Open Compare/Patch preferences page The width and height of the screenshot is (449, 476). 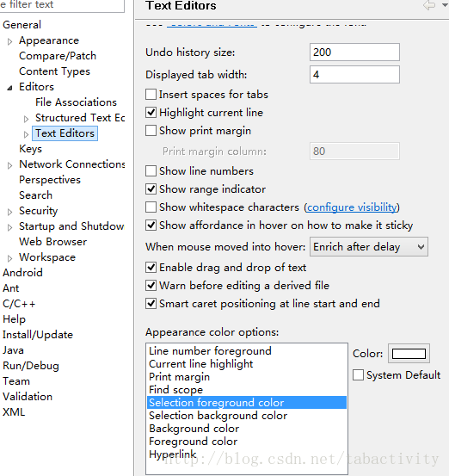(58, 56)
